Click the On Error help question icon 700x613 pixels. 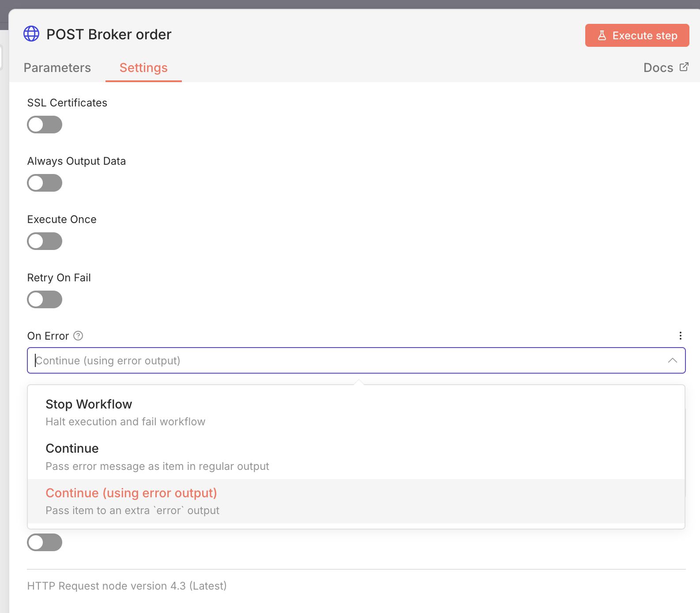tap(78, 336)
